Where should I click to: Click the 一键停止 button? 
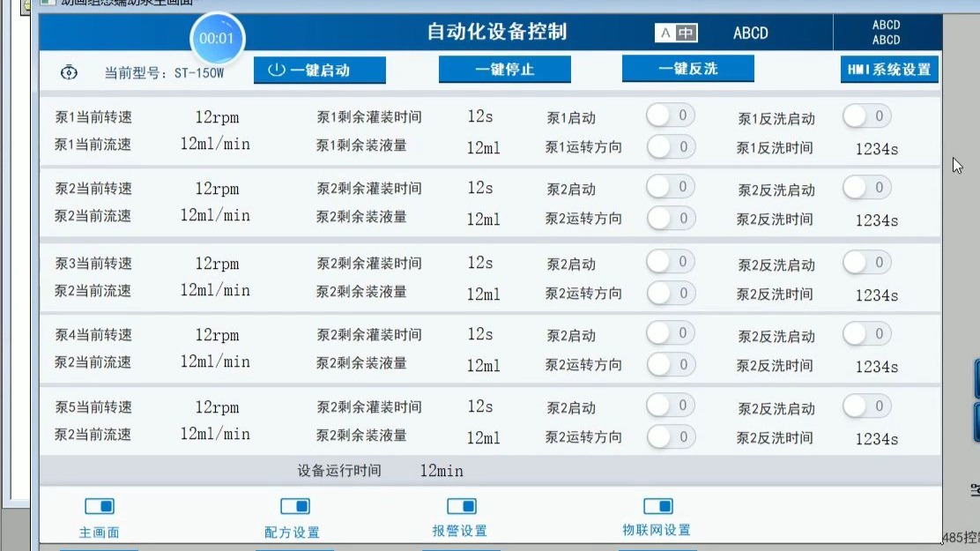[x=504, y=69]
